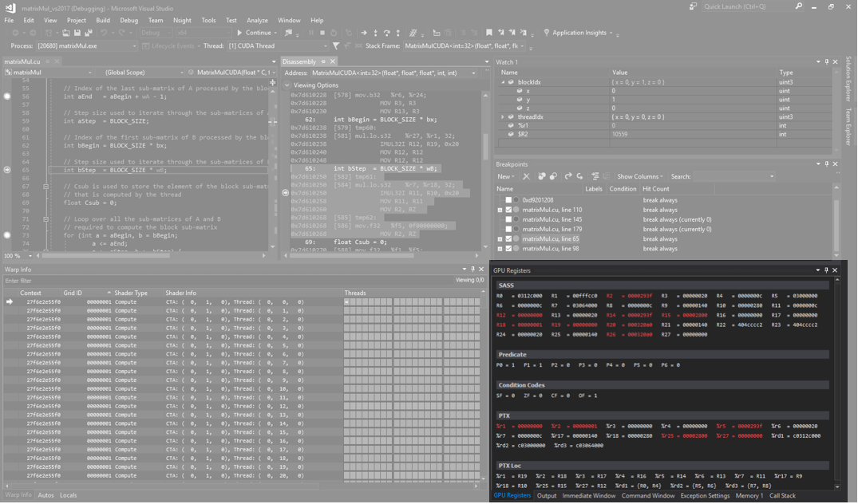This screenshot has height=504, width=858.
Task: Open the Show Columns dropdown in Breakpoints
Action: pyautogui.click(x=640, y=176)
